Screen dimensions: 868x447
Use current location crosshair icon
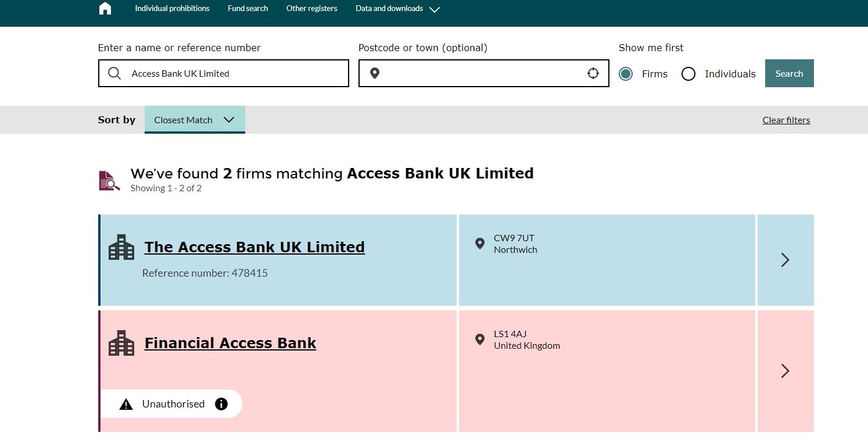(593, 73)
